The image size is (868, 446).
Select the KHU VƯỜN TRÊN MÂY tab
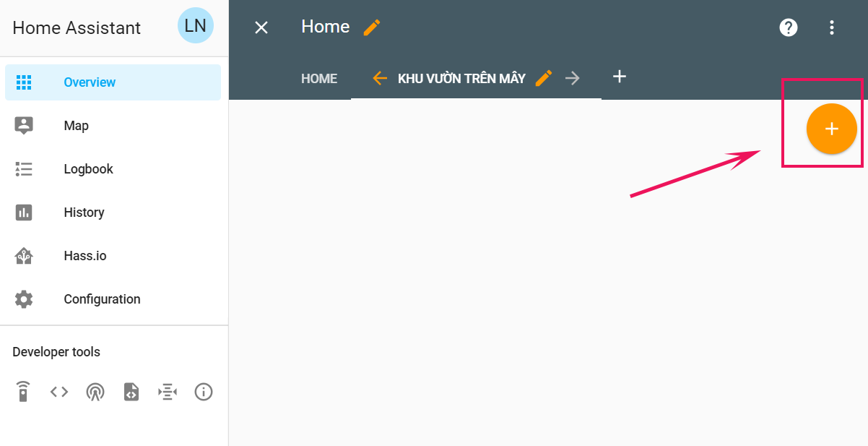click(x=461, y=79)
